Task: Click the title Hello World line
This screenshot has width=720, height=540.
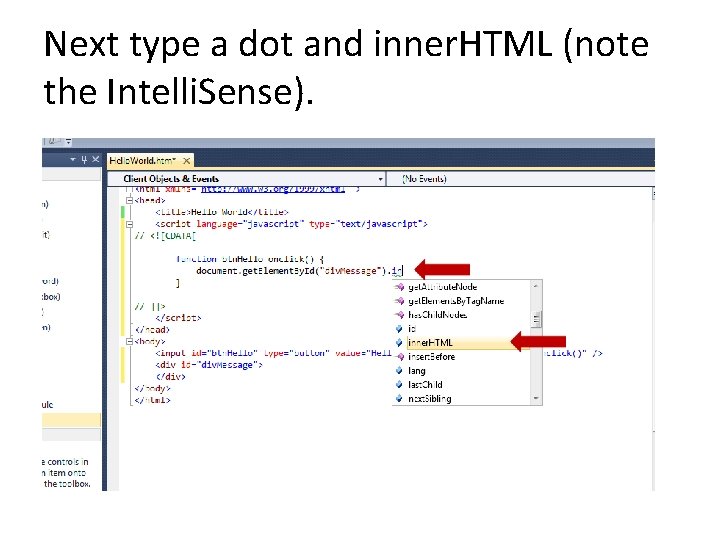Action: 222,212
